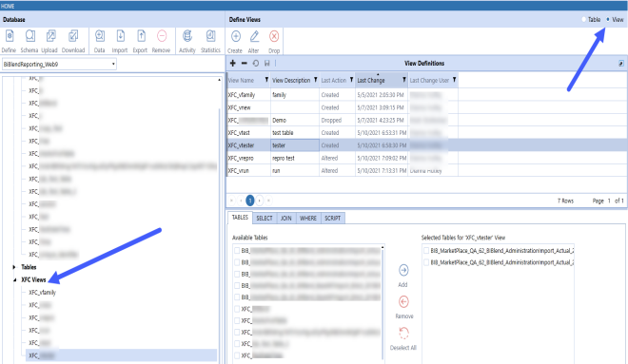
Task: Click the save icon in View Definitions toolbar
Action: [266, 63]
